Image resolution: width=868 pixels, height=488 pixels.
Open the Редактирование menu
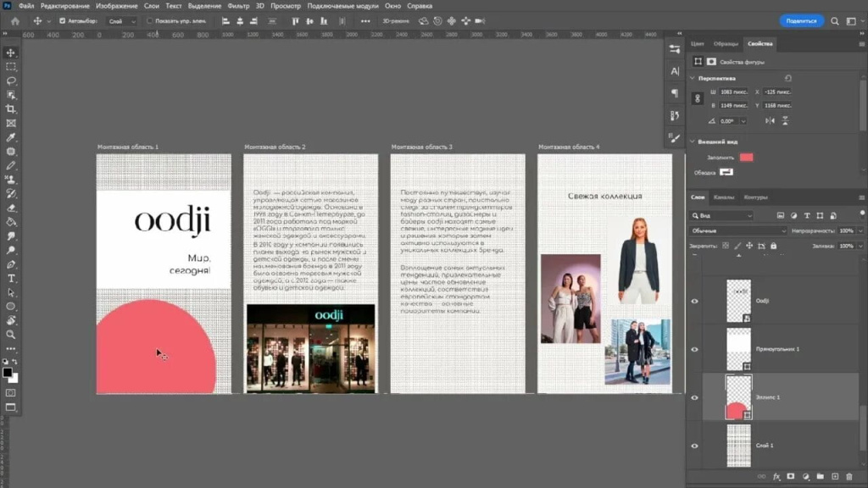[64, 6]
